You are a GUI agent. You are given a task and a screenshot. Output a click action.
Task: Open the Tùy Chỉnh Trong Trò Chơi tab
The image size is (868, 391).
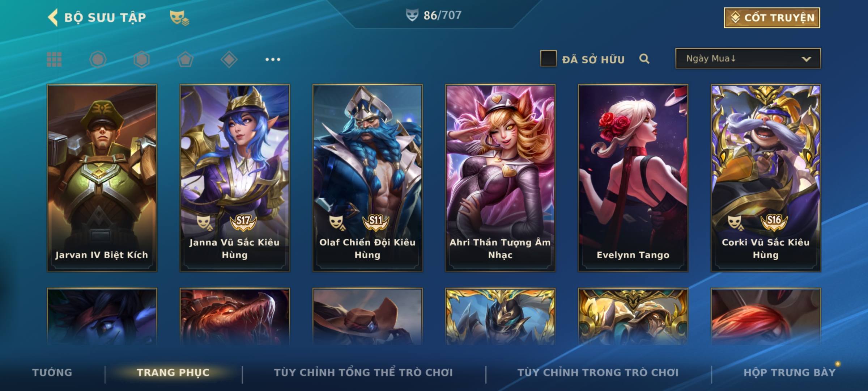(x=598, y=372)
